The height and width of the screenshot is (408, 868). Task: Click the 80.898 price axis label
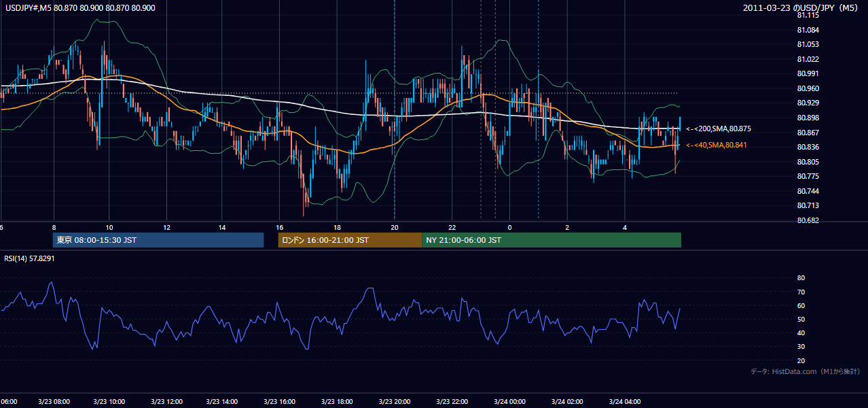tap(808, 118)
